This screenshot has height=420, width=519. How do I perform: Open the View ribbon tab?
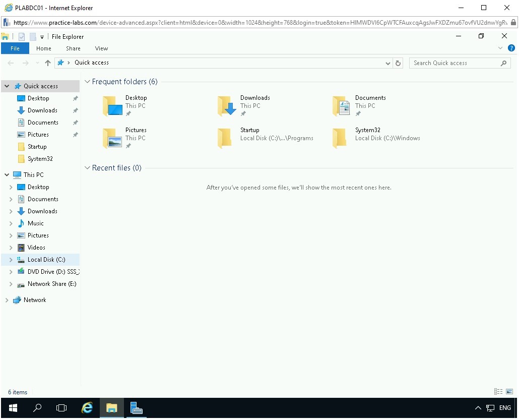[x=101, y=48]
